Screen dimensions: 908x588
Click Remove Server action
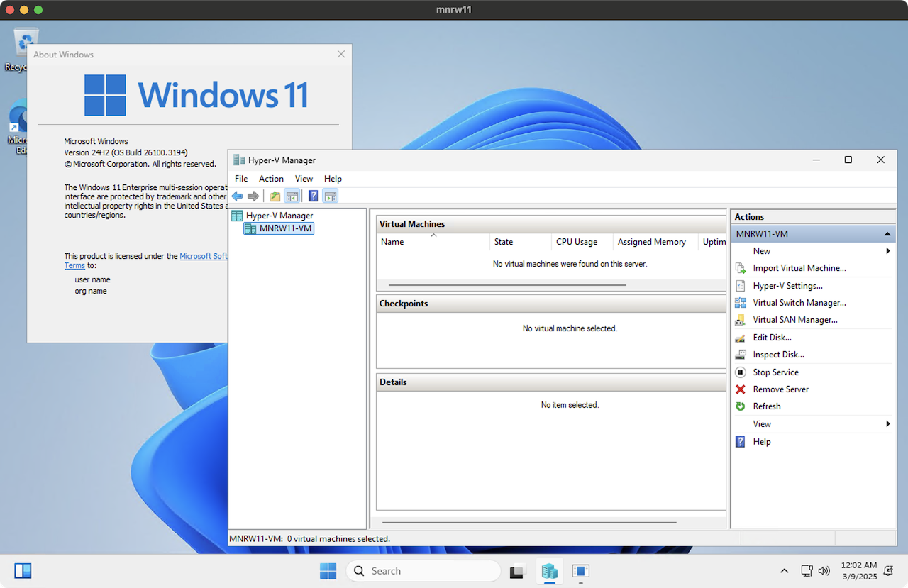click(781, 389)
